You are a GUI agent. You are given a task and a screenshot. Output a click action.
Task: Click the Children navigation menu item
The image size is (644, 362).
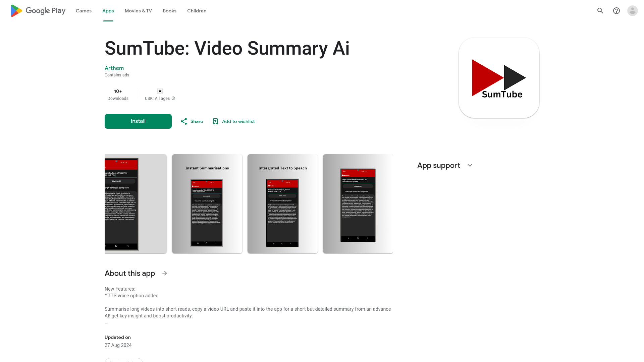click(196, 11)
